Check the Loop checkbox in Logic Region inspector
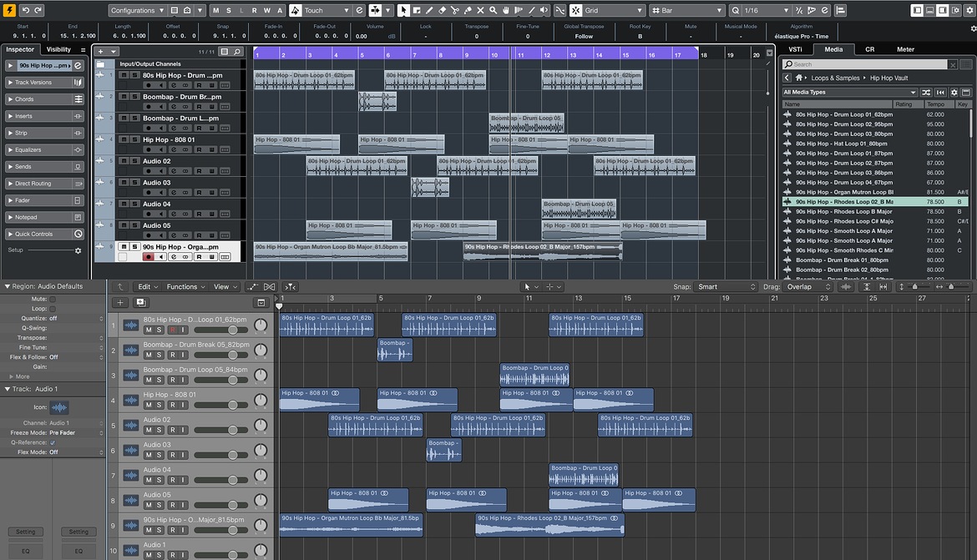The height and width of the screenshot is (560, 977). point(53,308)
